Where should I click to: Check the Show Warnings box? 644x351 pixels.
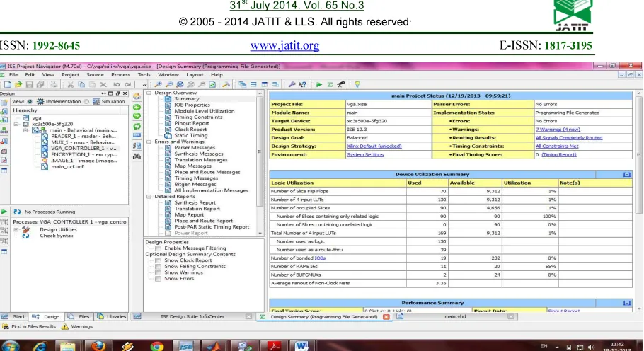tap(158, 272)
